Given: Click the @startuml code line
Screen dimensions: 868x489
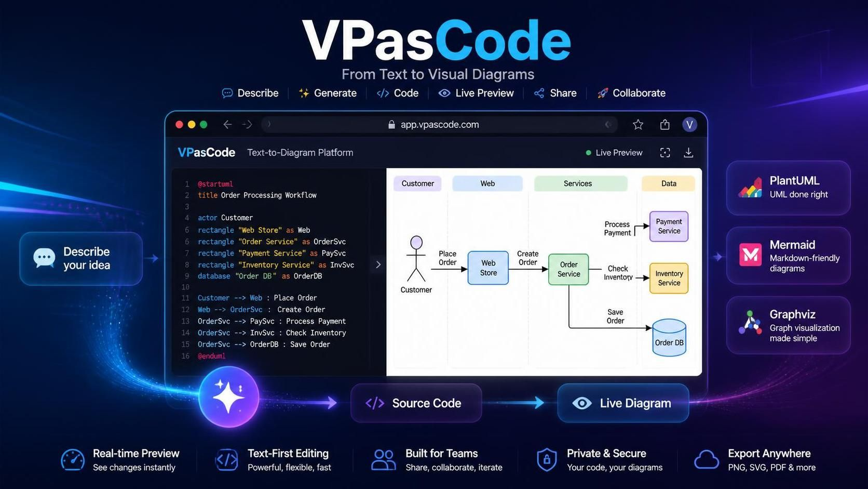Looking at the screenshot, I should point(215,184).
